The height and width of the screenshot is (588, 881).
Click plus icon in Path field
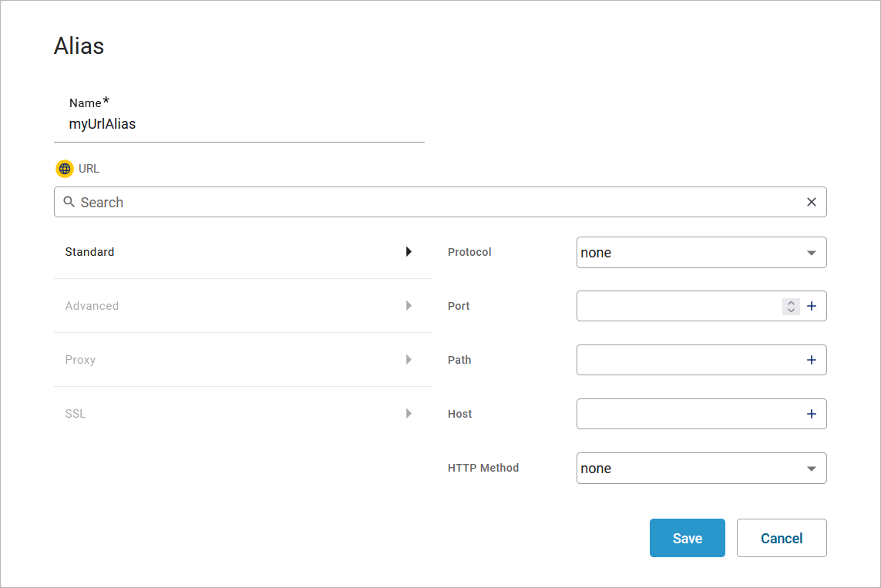pyautogui.click(x=811, y=360)
